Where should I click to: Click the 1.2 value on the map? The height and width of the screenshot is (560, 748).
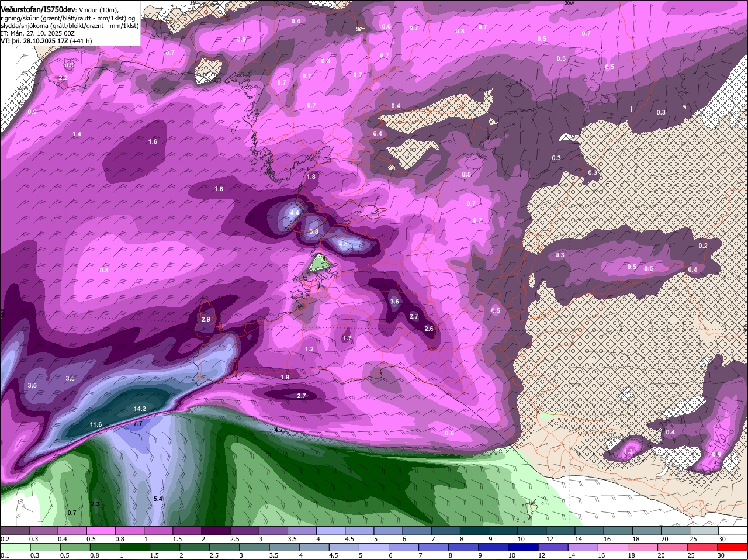tap(309, 349)
